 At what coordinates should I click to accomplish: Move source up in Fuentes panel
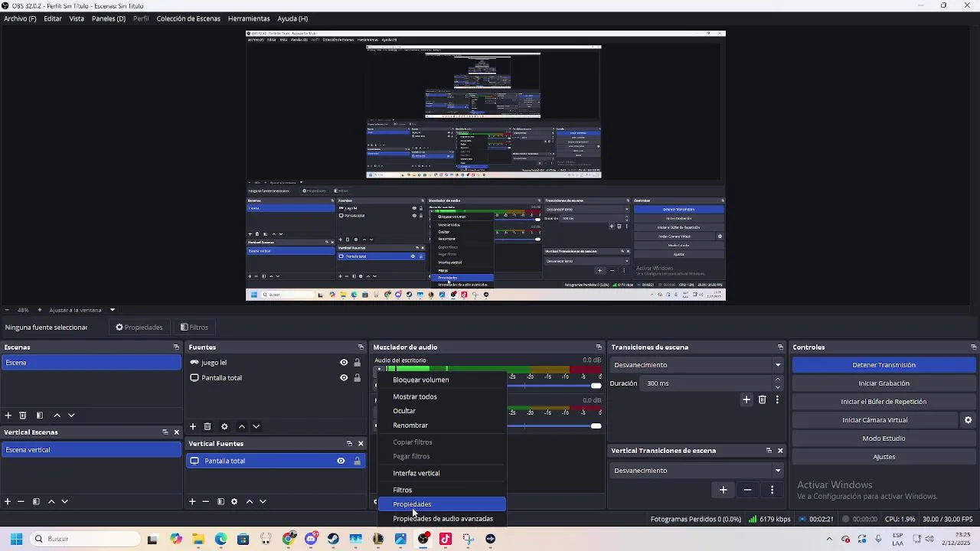point(242,426)
